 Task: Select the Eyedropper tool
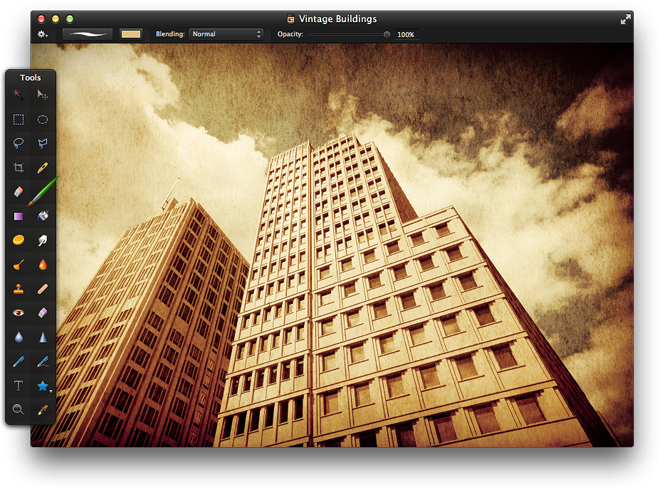(x=43, y=410)
